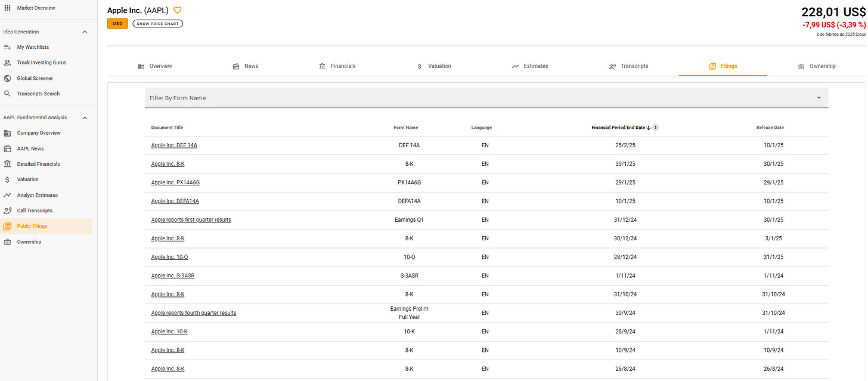Click the News tab newspaper icon
The image size is (868, 381).
tap(236, 66)
